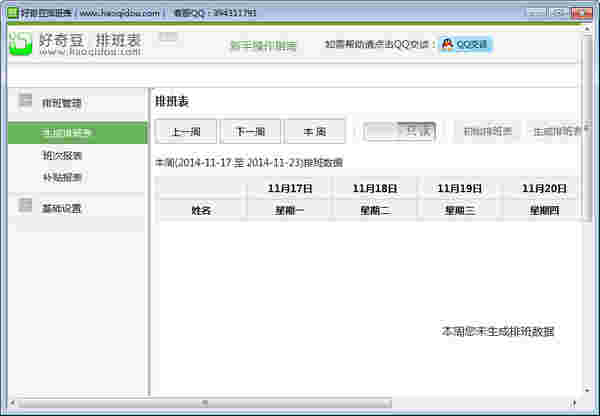Click the 姓名 column header
The height and width of the screenshot is (416, 600).
201,210
